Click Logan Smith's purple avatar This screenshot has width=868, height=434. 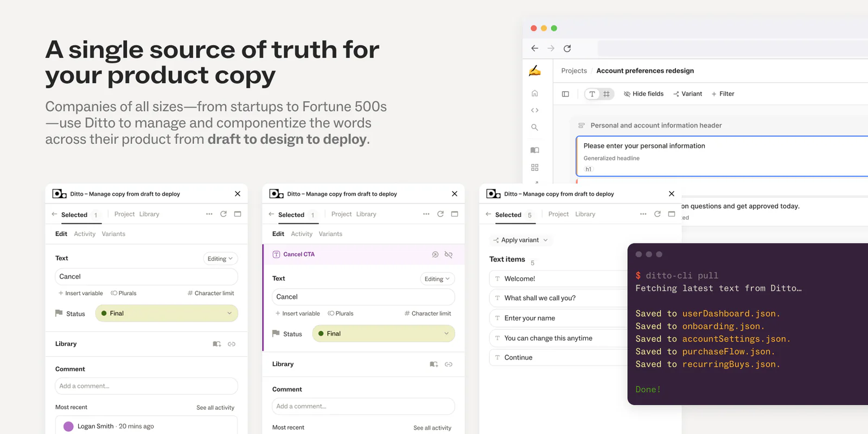pos(68,426)
